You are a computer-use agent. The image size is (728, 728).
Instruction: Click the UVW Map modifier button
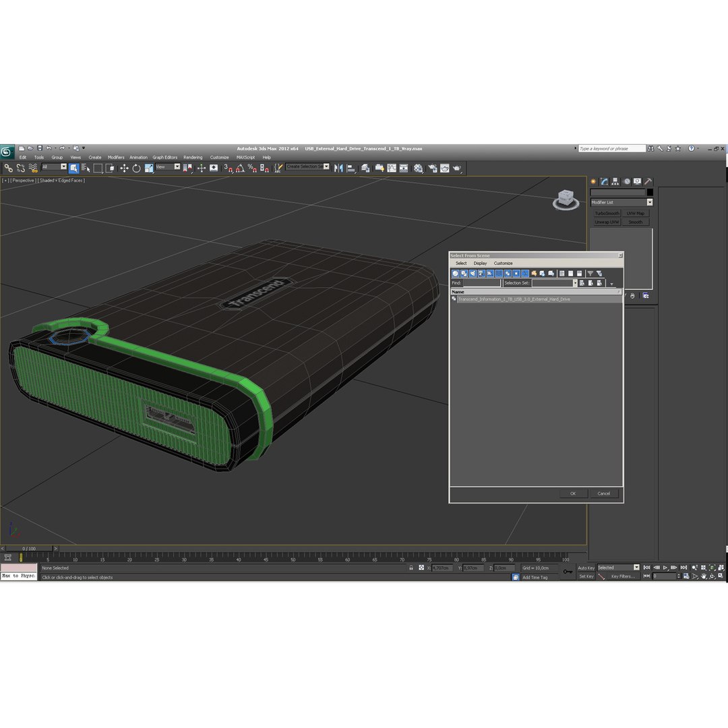(636, 213)
